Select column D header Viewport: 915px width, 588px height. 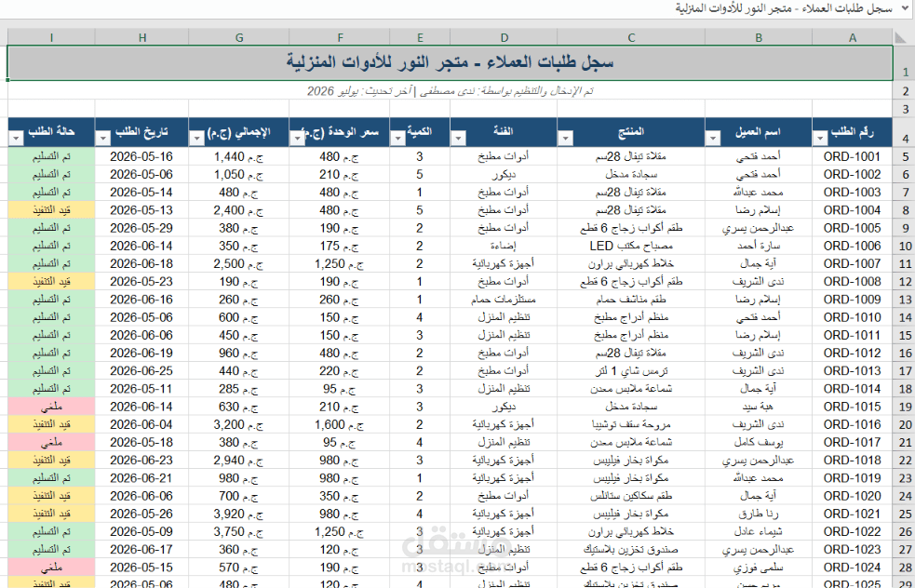point(504,37)
